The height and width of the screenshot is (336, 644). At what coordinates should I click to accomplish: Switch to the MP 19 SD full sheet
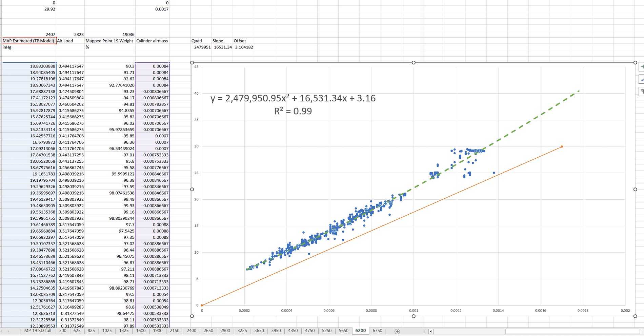point(38,331)
